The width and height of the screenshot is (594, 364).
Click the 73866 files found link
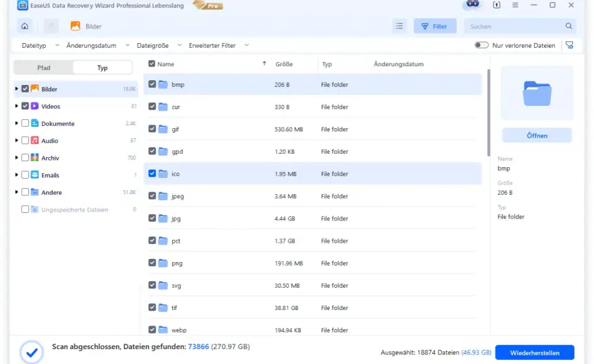tap(198, 346)
